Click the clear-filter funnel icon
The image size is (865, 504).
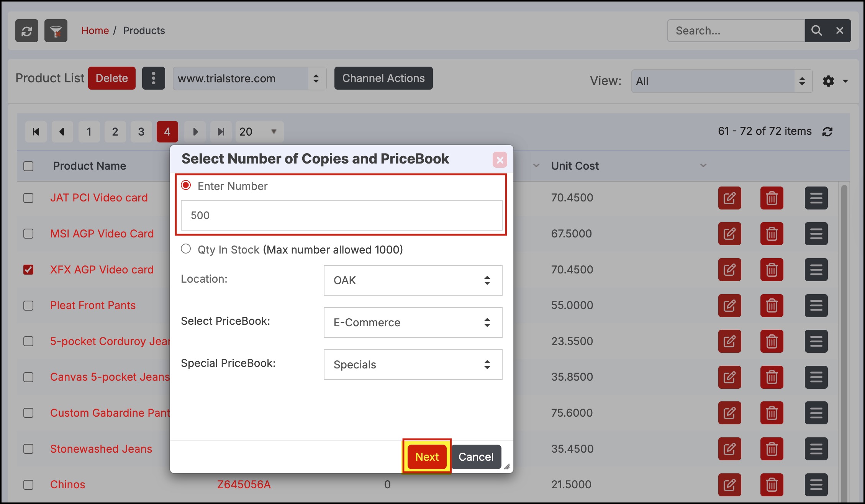pyautogui.click(x=56, y=31)
